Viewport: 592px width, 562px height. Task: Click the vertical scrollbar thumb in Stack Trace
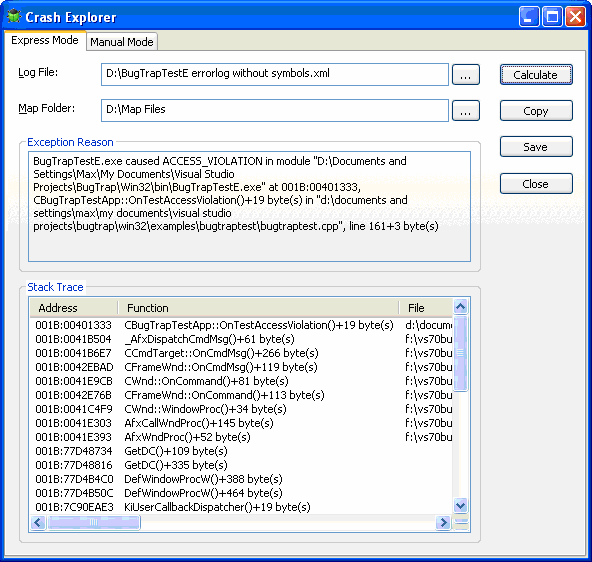click(x=460, y=353)
